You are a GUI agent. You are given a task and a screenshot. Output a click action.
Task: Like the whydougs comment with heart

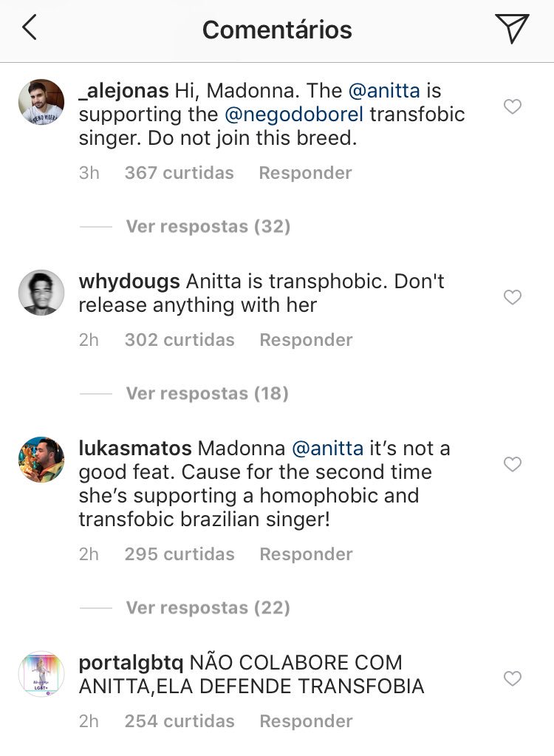(x=512, y=297)
